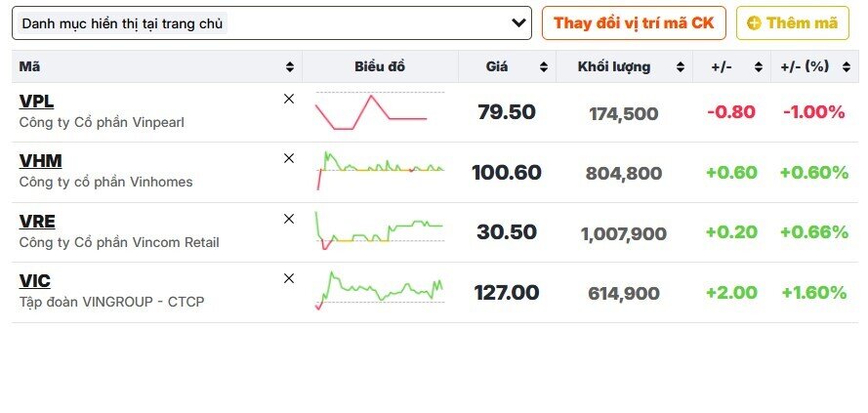
Task: Open the VHM stock link
Action: click(40, 161)
